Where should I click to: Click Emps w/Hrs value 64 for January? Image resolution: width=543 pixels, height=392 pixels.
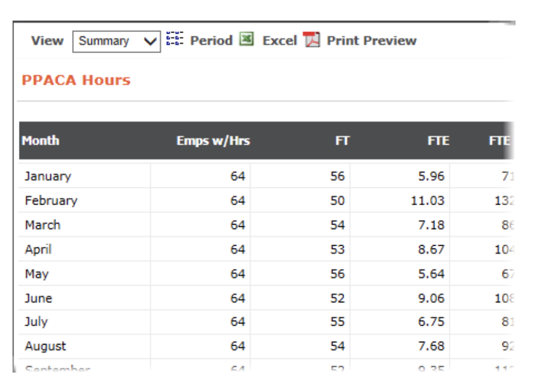pyautogui.click(x=238, y=176)
